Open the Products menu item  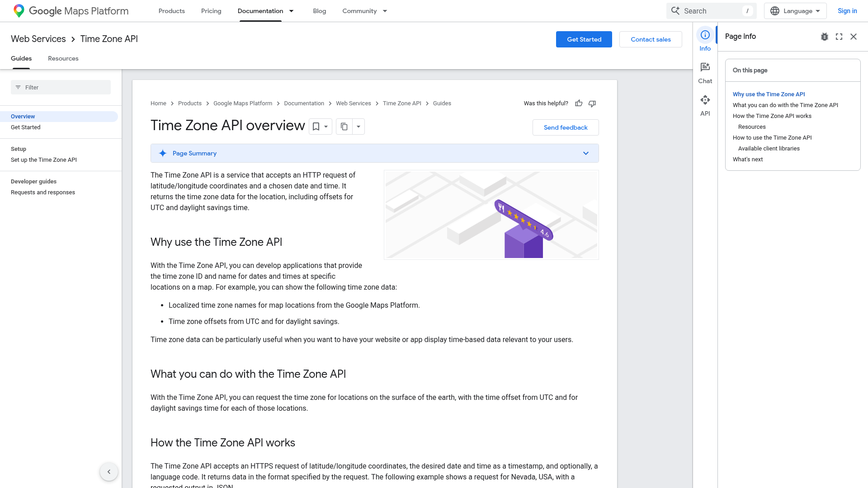tap(172, 11)
